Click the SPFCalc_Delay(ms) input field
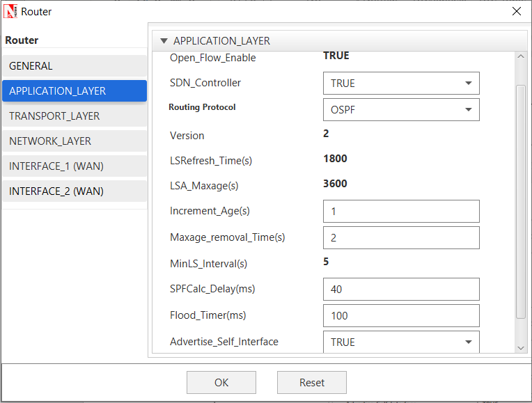This screenshot has height=403, width=532. tap(401, 290)
